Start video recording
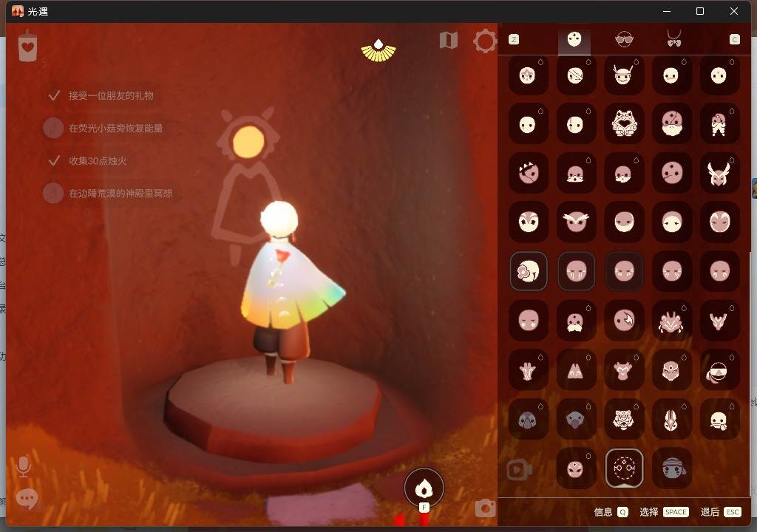Screen dimensions: 757x532 (519, 469)
